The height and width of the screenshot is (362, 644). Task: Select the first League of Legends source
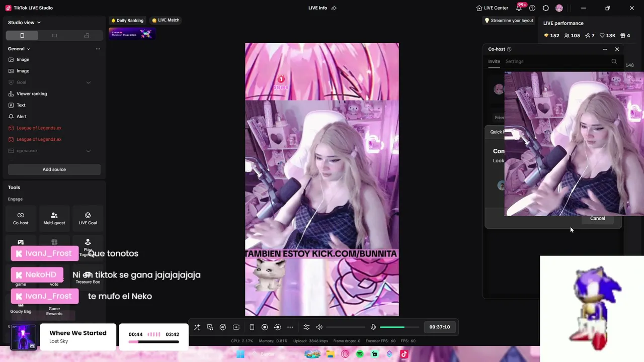54,128
